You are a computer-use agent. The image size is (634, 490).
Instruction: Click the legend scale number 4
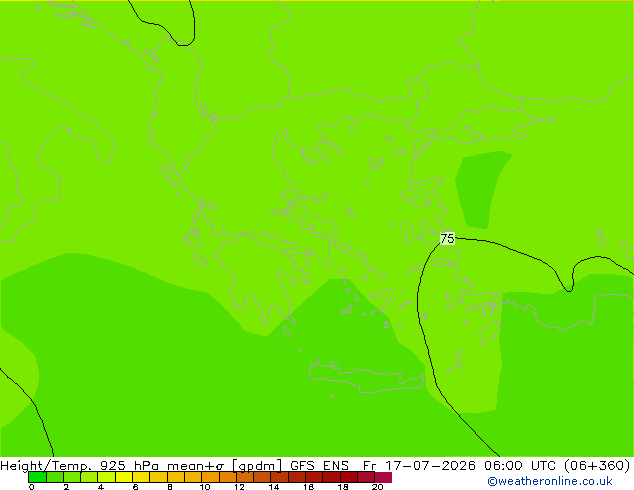click(101, 486)
